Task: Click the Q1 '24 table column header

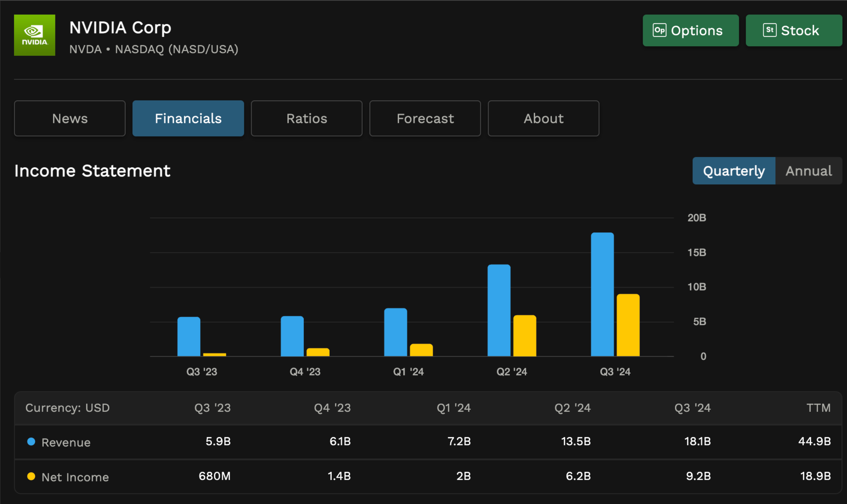Action: (454, 408)
